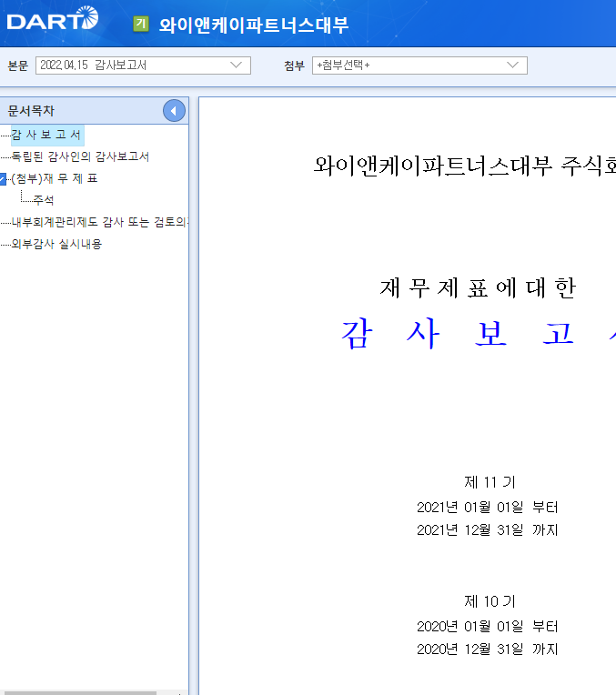Collapse the 문서목차 panel with the arrow button
The height and width of the screenshot is (695, 616).
174,111
